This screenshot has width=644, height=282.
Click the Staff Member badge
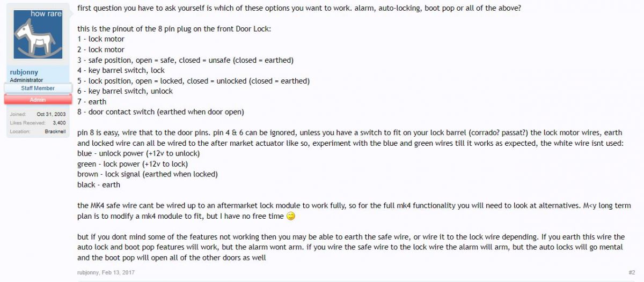[x=38, y=88]
